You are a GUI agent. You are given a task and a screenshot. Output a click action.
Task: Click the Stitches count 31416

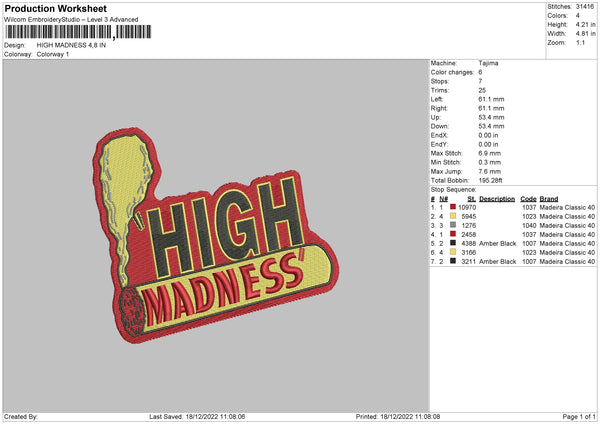click(586, 6)
